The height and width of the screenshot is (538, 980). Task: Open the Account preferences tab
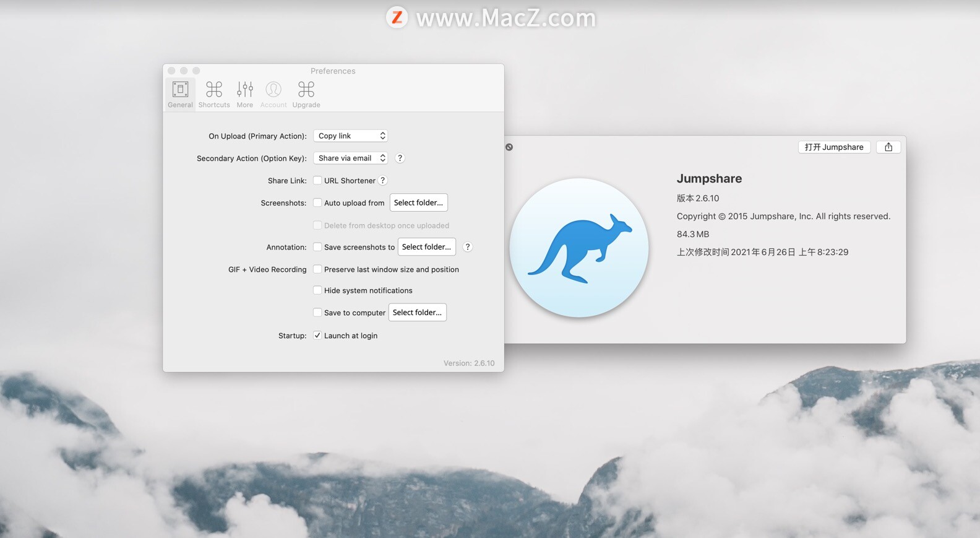click(273, 94)
